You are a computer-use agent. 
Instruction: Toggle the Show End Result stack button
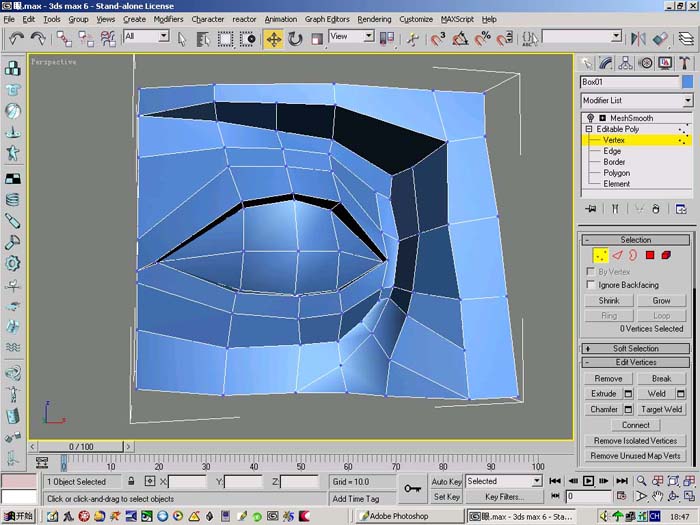pos(615,209)
